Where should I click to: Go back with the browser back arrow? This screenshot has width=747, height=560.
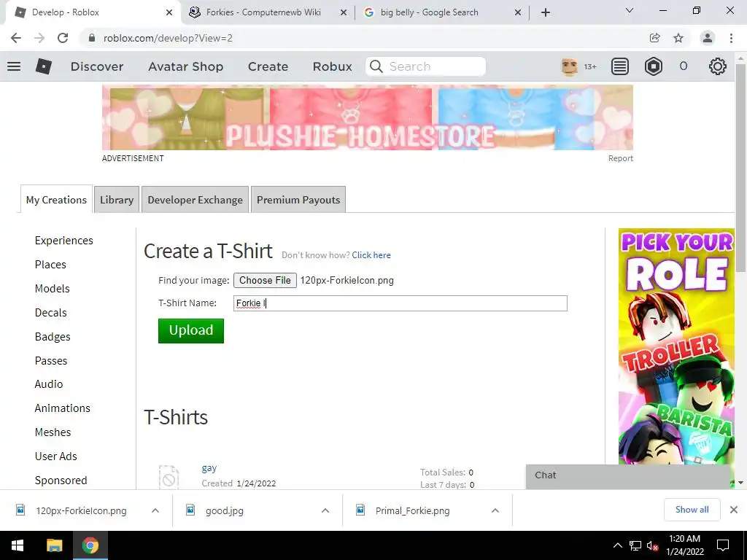point(16,38)
